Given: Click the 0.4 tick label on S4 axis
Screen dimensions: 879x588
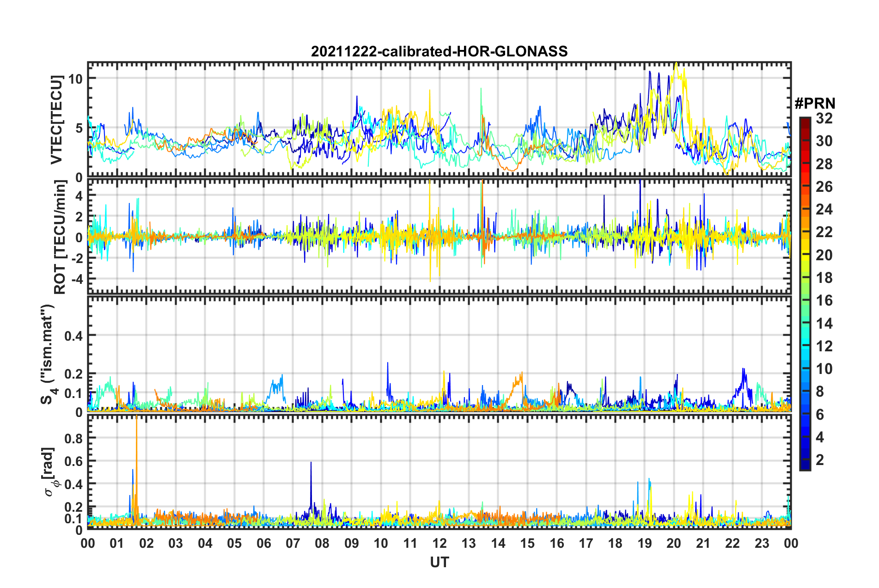Looking at the screenshot, I should [73, 336].
